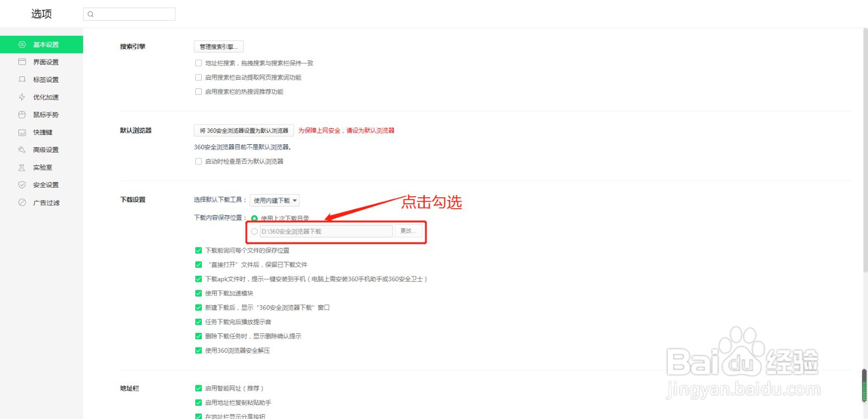Click the 搜索引擎 section heading
868x419 pixels.
(133, 47)
